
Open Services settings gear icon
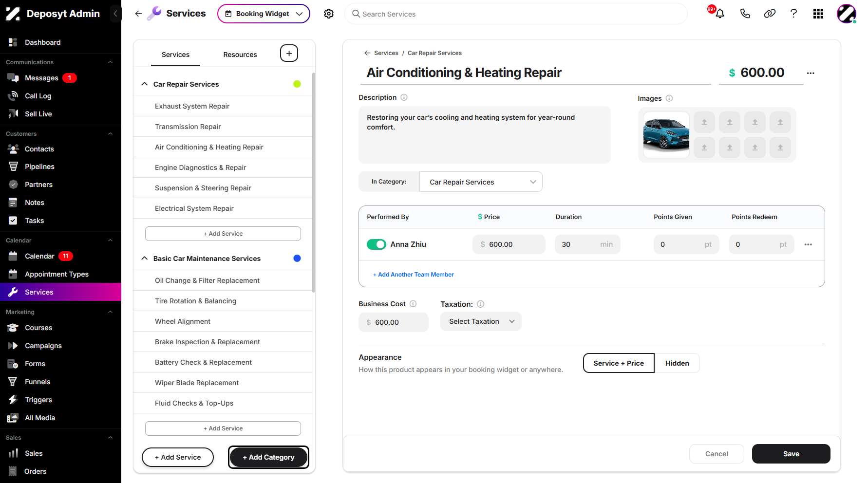[x=329, y=14]
